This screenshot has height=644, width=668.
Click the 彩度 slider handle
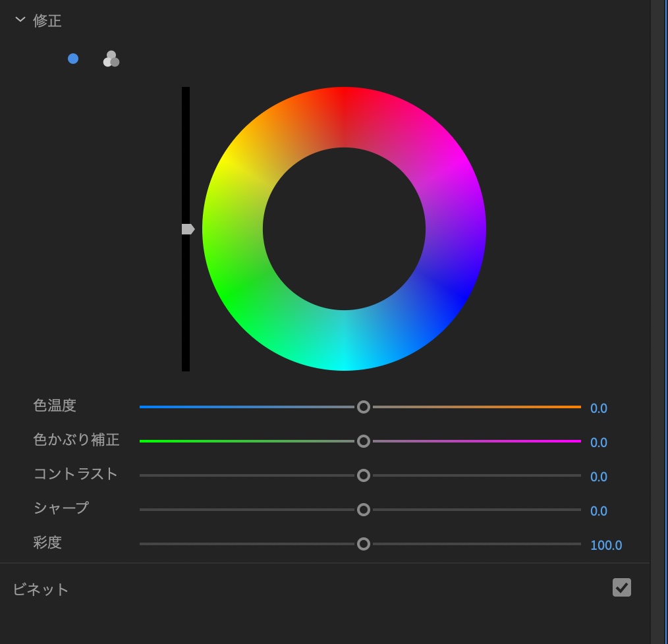363,545
